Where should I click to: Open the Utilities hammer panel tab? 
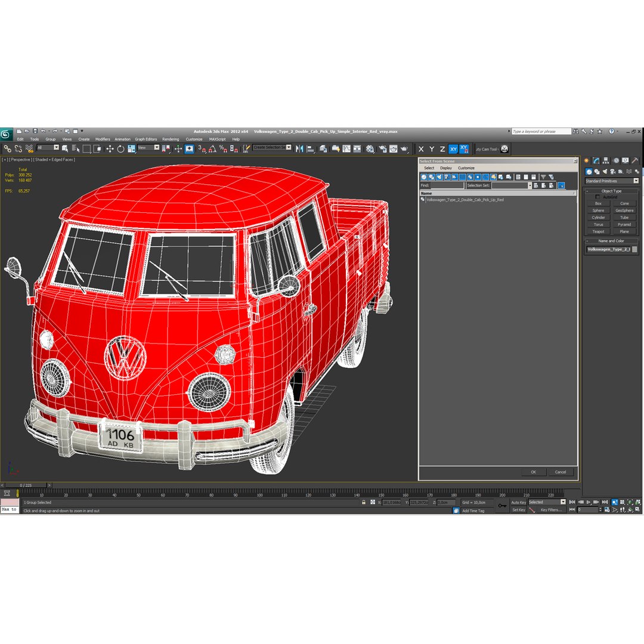[x=635, y=160]
